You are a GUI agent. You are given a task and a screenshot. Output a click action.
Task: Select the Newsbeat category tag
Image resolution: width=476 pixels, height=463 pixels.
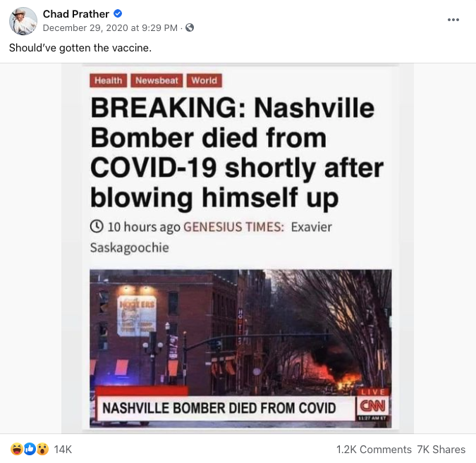[157, 80]
